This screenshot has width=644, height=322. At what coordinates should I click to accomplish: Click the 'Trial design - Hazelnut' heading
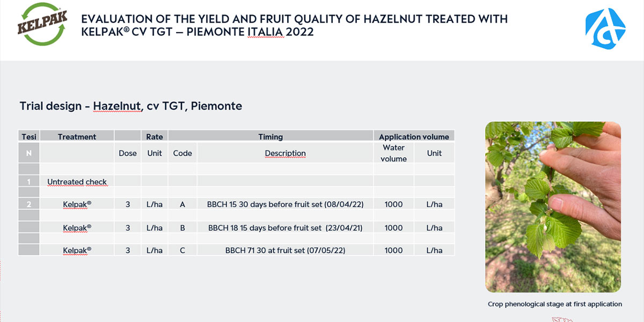point(130,106)
